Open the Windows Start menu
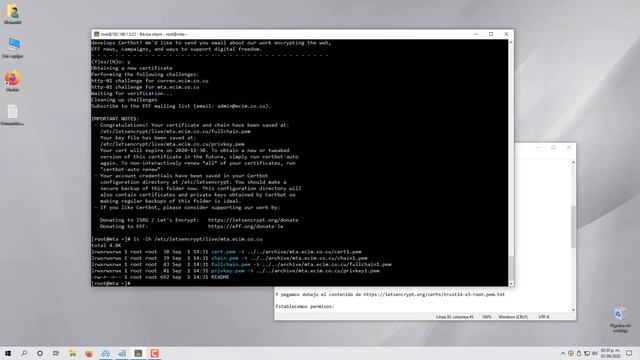Viewport: 640px width, 360px height. [x=8, y=353]
